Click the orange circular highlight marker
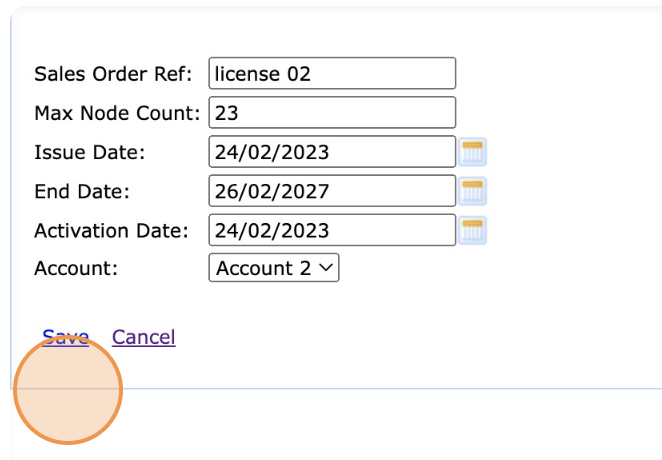This screenshot has width=662, height=460. click(x=68, y=390)
